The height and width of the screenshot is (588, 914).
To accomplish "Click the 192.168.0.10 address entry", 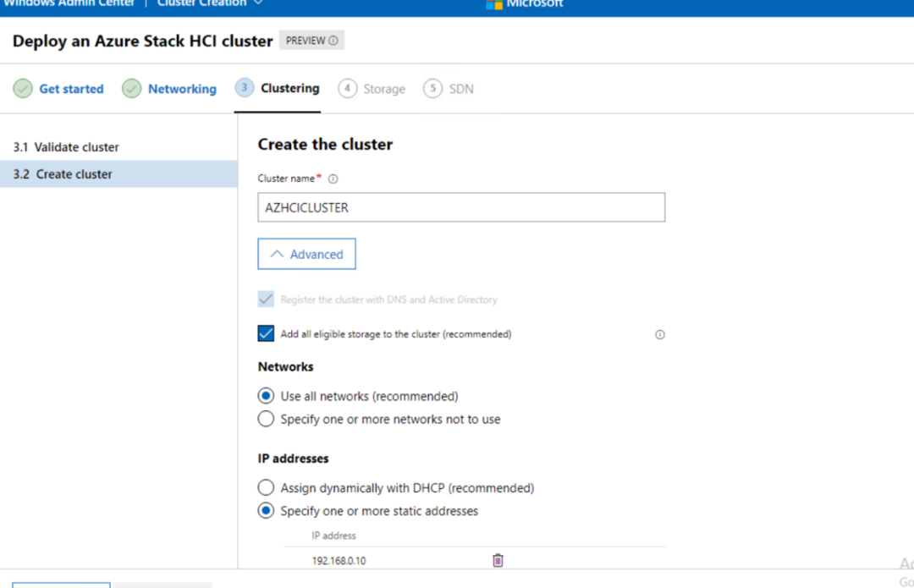I will coord(339,561).
